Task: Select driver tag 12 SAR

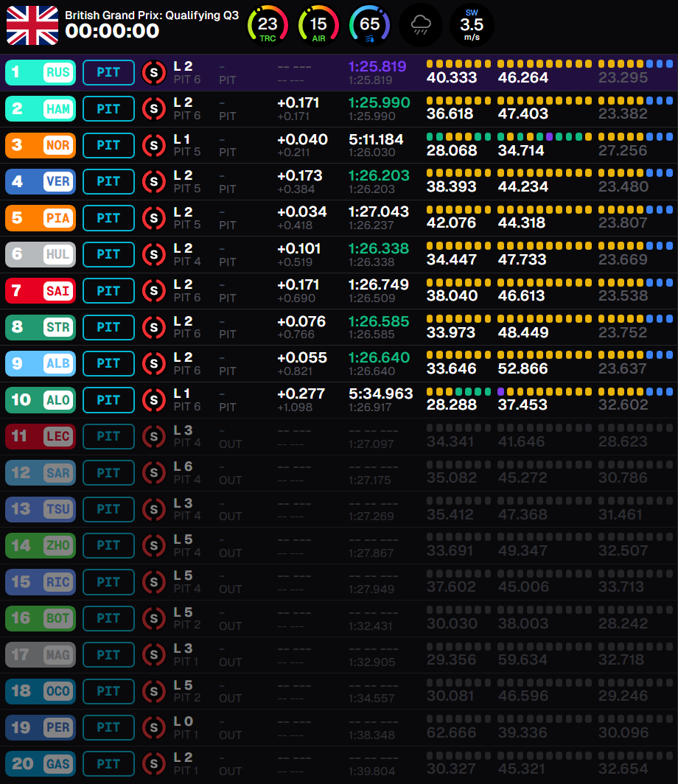Action: coord(41,473)
